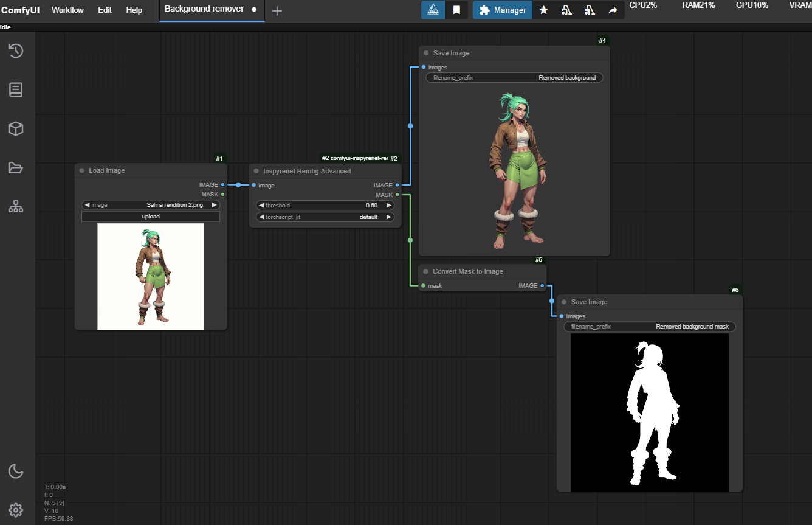Click the threshold 0.50 slider field
812x525 pixels.
[325, 206]
